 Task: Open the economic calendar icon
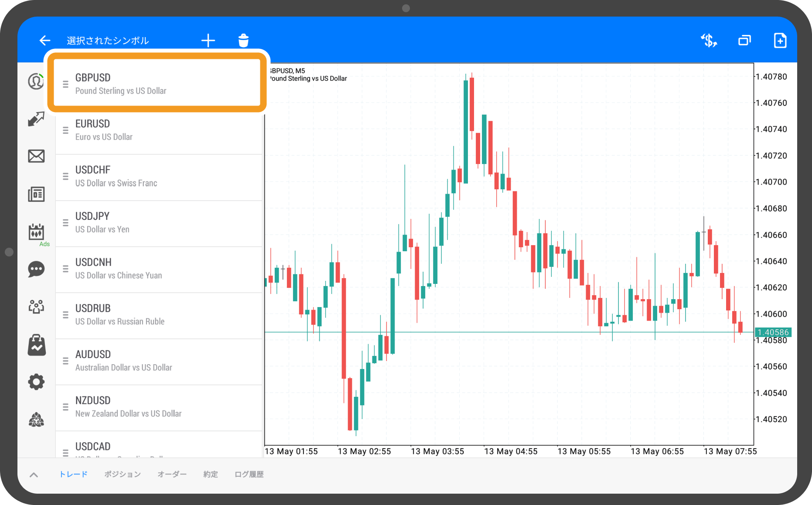[x=36, y=232]
